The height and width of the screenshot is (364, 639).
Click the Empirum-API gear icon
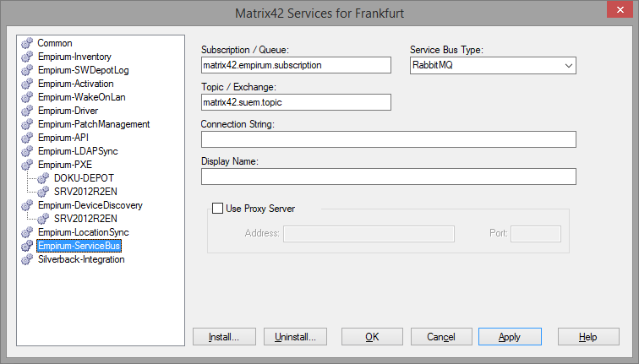27,138
